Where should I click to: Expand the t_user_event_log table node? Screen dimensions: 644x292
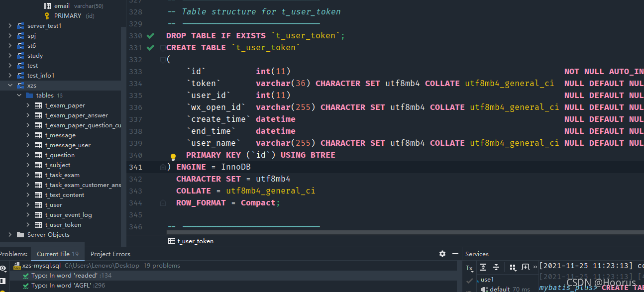coord(28,214)
